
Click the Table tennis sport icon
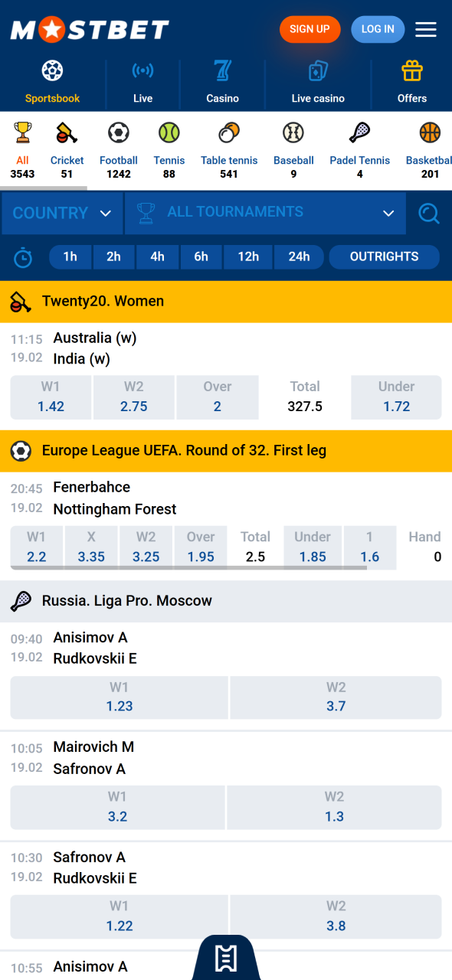point(229,134)
